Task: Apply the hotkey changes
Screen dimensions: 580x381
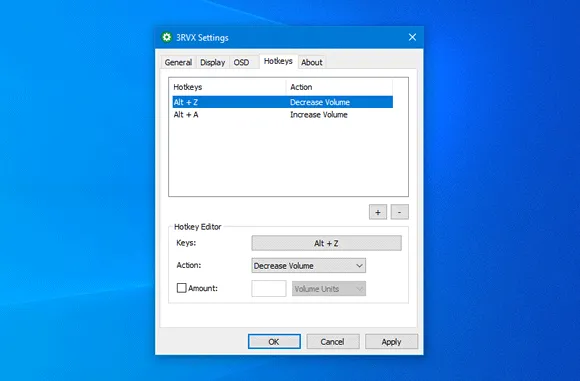Action: [x=391, y=341]
